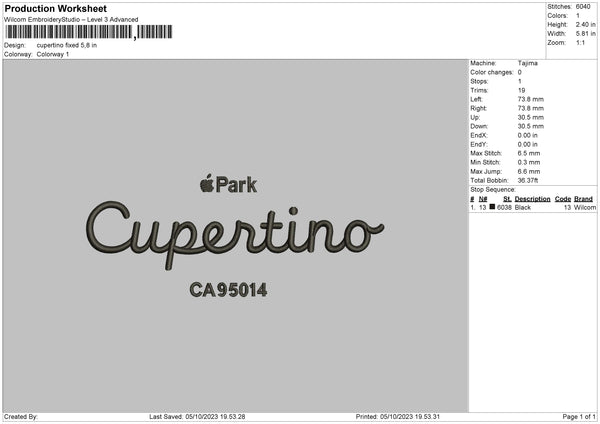This screenshot has height=424, width=600.
Task: Click the Machine value Tajima
Action: click(528, 63)
